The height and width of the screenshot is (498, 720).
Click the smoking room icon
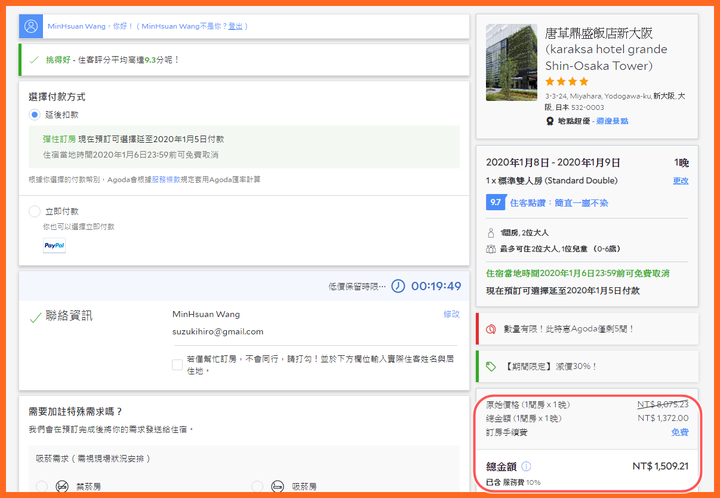(x=277, y=486)
